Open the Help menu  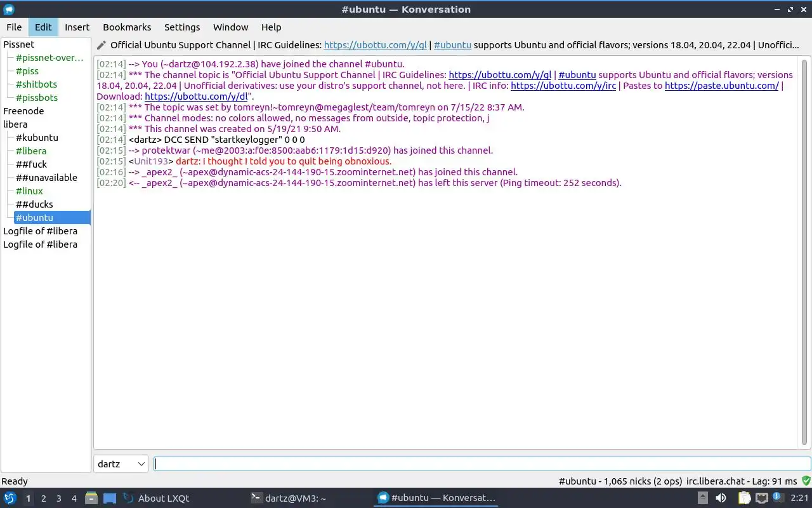point(271,27)
